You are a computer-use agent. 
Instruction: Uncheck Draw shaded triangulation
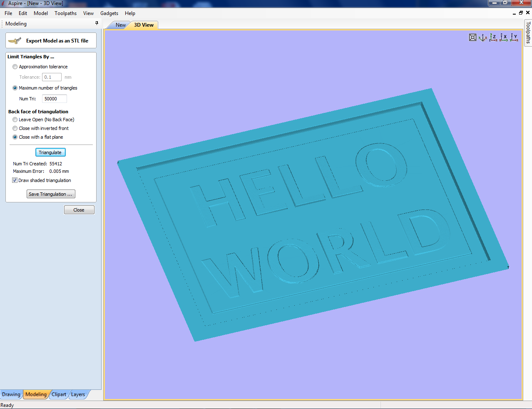tap(15, 180)
